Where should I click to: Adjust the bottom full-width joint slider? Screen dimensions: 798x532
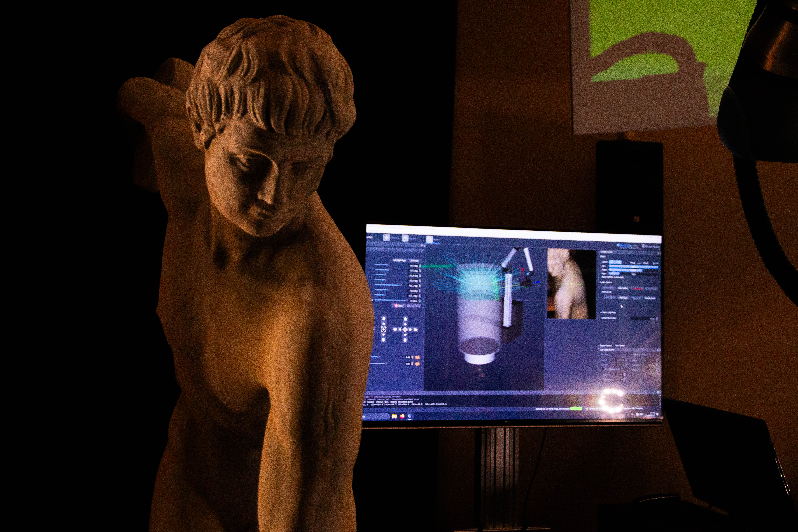[x=391, y=300]
